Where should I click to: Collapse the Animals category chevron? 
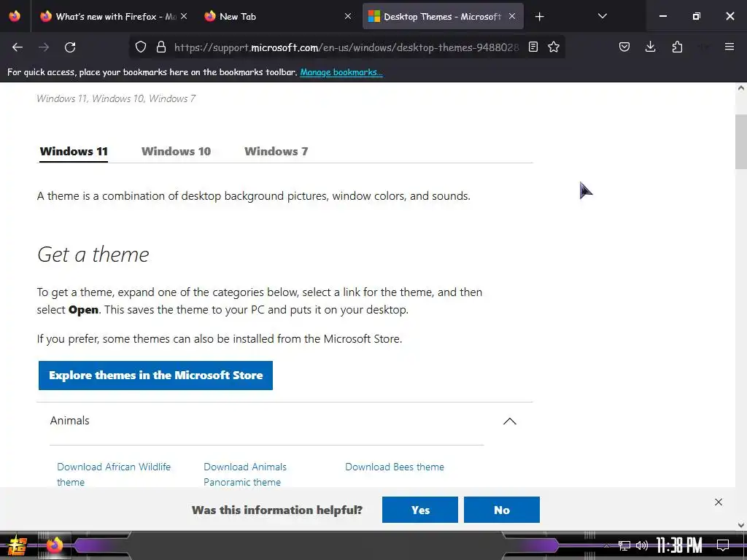click(510, 421)
